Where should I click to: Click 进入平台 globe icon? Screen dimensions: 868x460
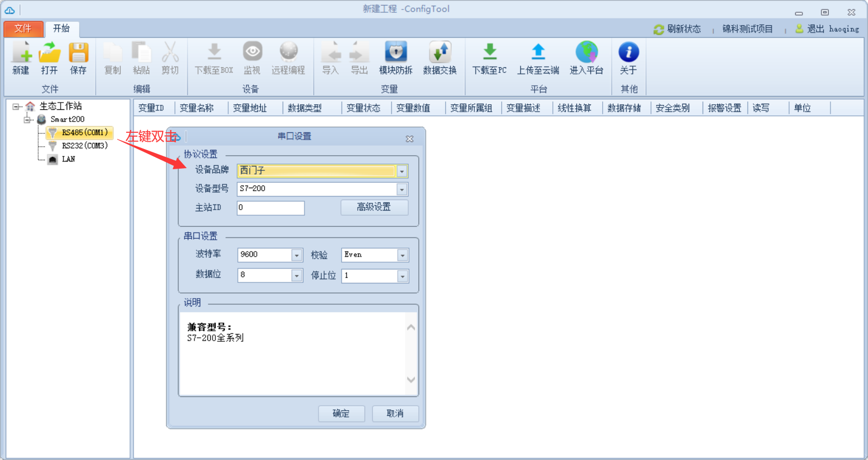pos(587,52)
